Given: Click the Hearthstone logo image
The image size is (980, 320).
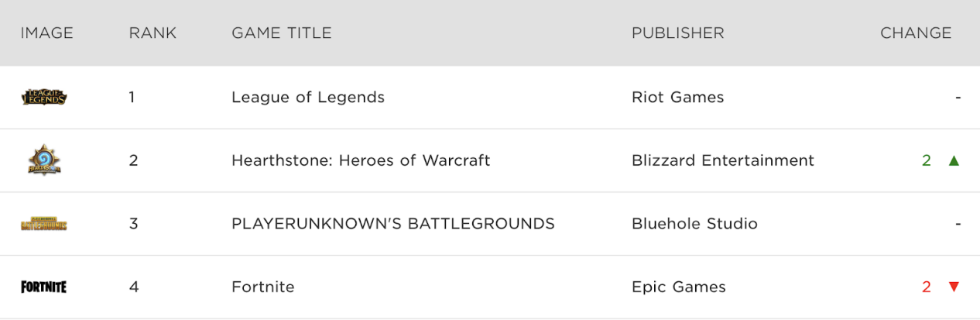Looking at the screenshot, I should (x=44, y=160).
